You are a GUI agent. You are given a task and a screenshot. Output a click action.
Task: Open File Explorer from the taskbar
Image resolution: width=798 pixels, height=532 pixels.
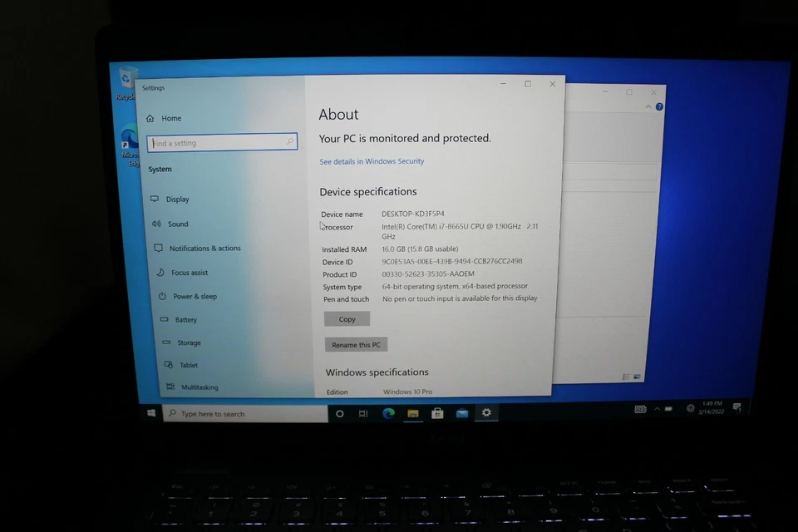(413, 413)
